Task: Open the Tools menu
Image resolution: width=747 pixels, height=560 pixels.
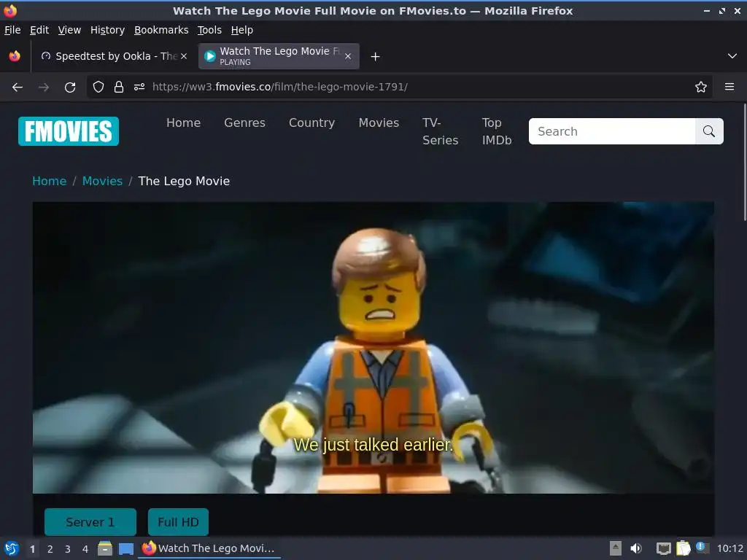Action: (x=209, y=30)
